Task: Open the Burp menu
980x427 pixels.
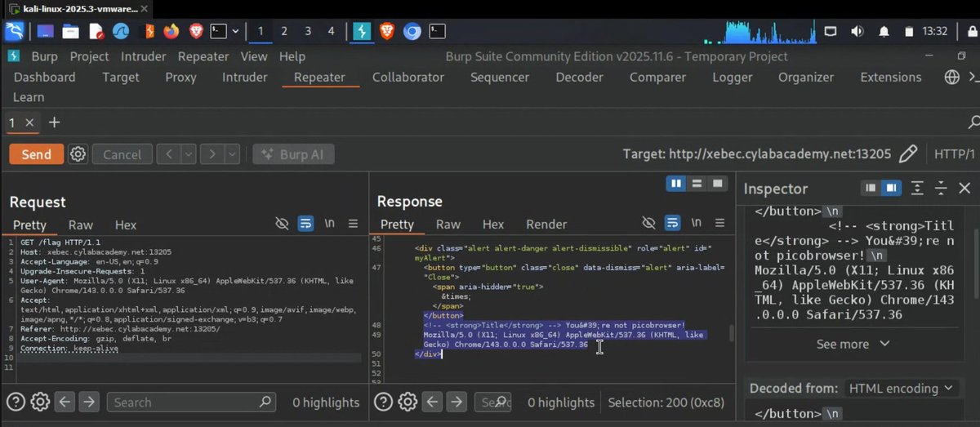Action: tap(45, 56)
